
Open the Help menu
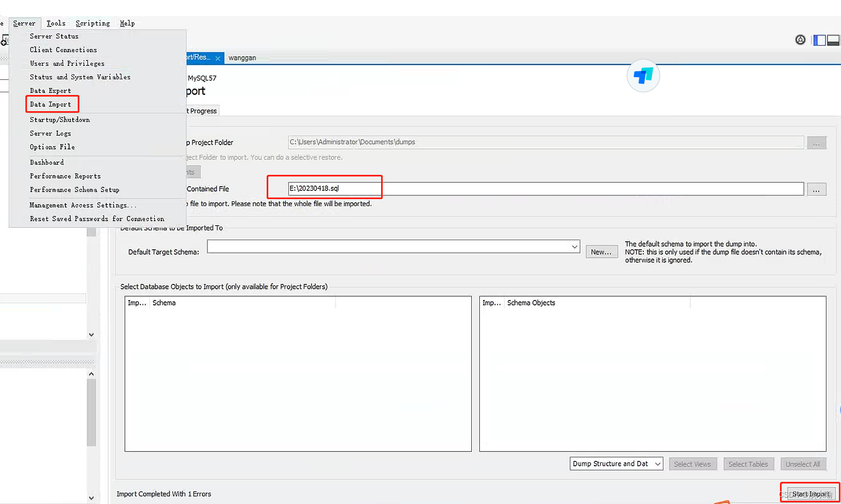click(127, 23)
